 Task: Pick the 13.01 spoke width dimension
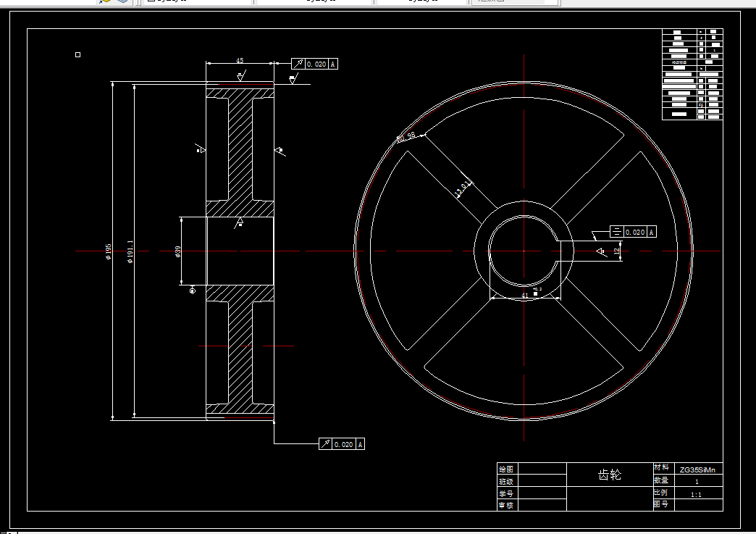(x=463, y=189)
